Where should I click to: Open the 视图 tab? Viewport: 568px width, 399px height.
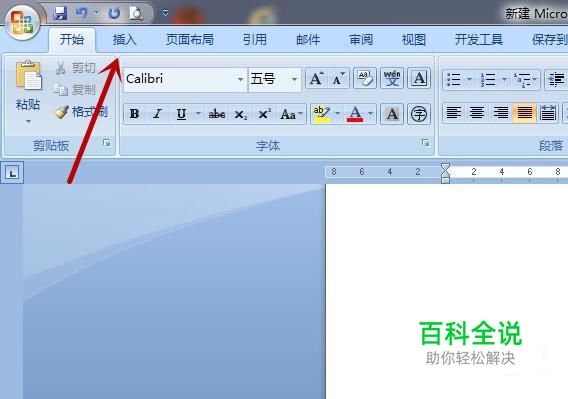pyautogui.click(x=414, y=40)
